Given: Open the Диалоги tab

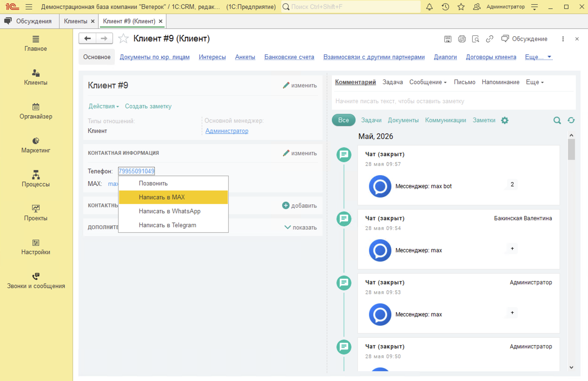Looking at the screenshot, I should (445, 57).
